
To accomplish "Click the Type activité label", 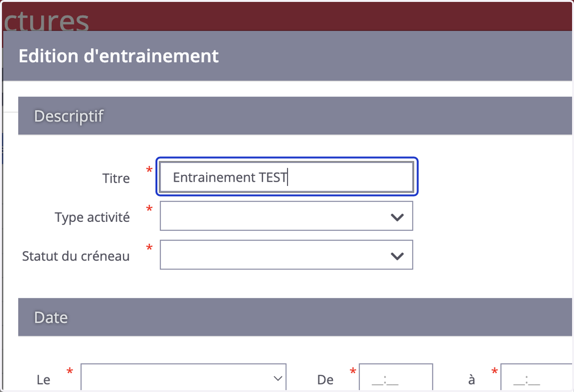I will [92, 217].
